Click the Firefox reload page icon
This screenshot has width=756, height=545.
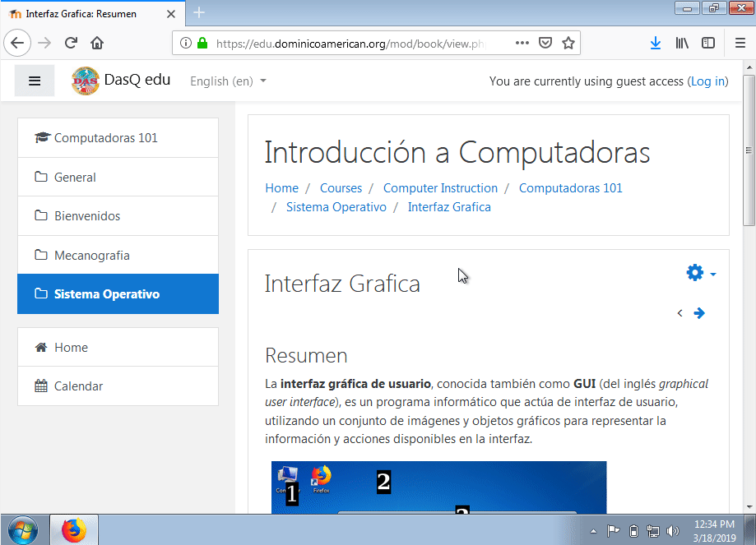pyautogui.click(x=71, y=44)
